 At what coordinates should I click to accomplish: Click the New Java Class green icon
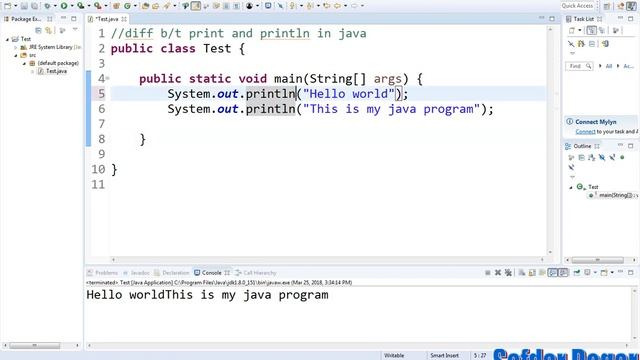(x=127, y=6)
